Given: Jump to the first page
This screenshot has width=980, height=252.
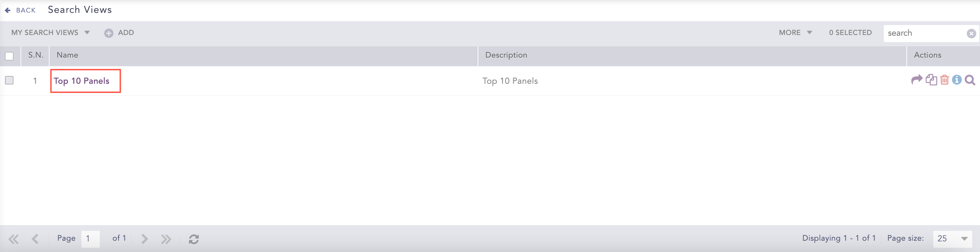Looking at the screenshot, I should tap(14, 239).
